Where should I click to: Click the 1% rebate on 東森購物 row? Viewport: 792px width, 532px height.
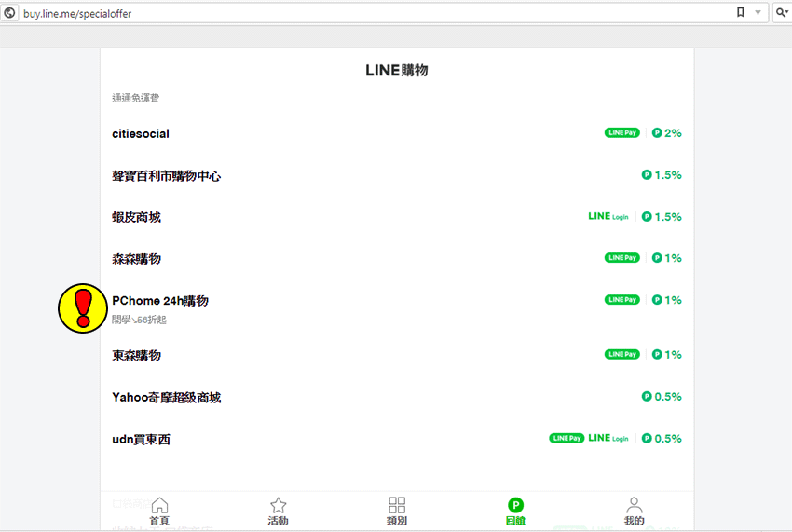click(x=666, y=355)
